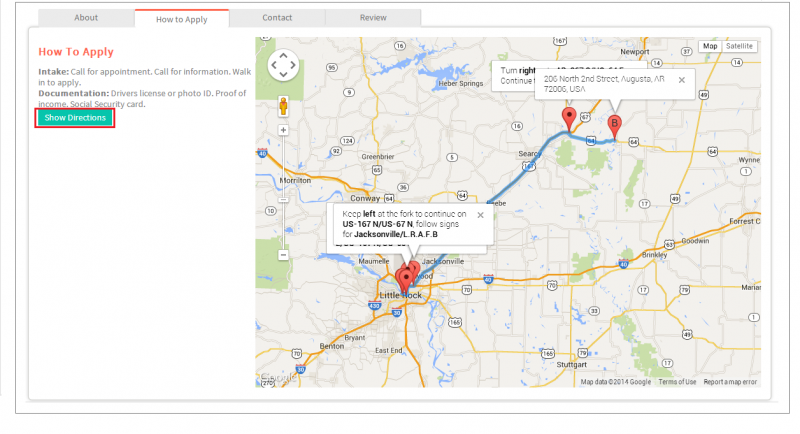Click the red marker B destination pin
The image size is (800, 434).
[614, 127]
